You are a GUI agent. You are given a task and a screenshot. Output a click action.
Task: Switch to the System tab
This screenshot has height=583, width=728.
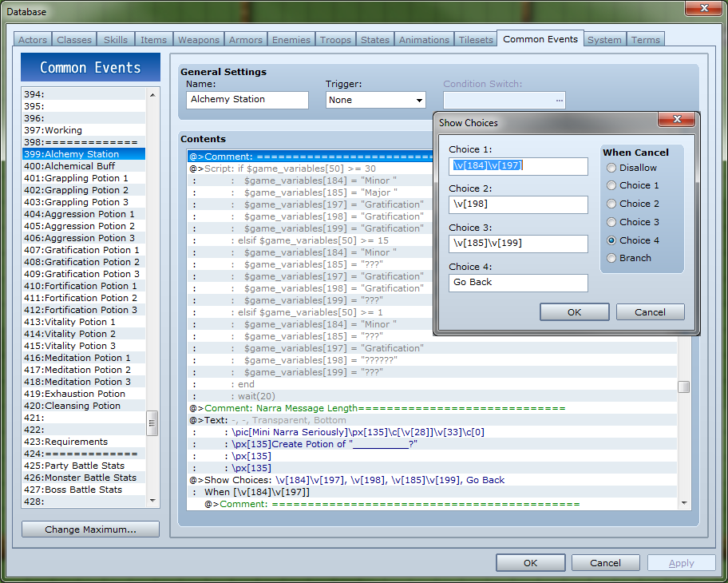(x=604, y=39)
